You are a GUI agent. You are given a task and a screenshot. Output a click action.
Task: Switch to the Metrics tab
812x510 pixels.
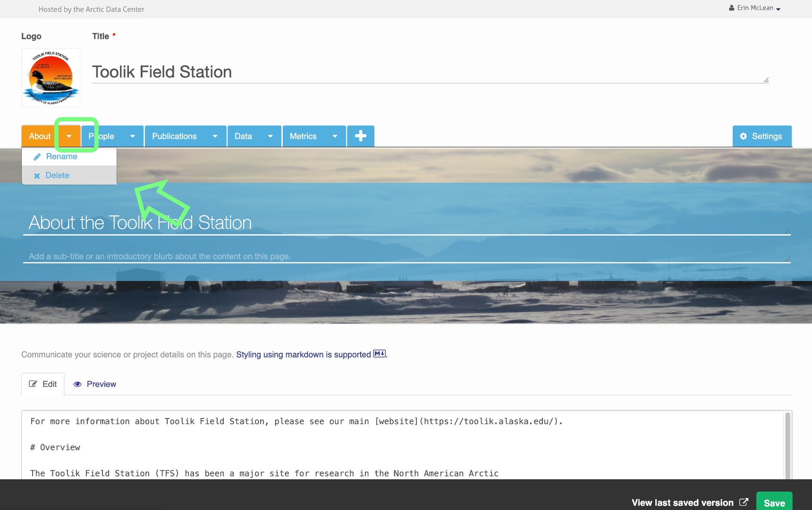[303, 136]
